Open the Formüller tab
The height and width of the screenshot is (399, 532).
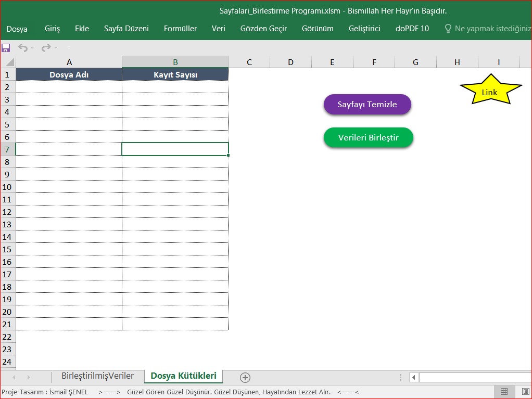(x=180, y=29)
